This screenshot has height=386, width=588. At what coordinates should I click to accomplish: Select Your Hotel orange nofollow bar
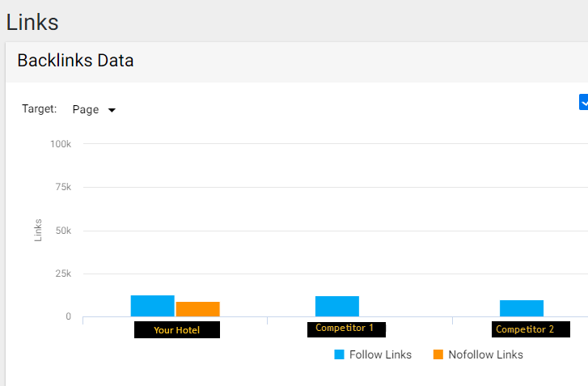tap(197, 309)
